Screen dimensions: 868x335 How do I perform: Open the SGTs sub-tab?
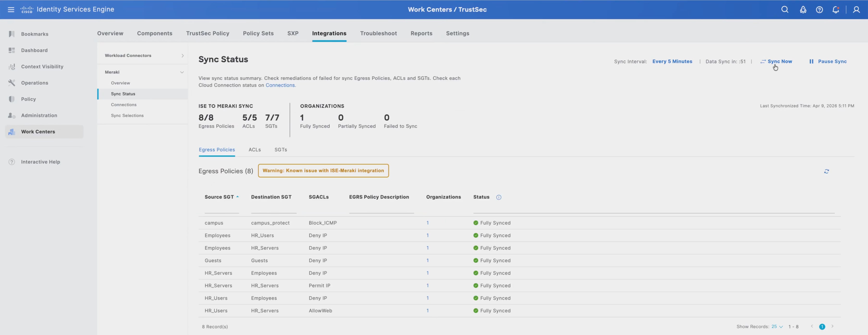[x=280, y=150]
